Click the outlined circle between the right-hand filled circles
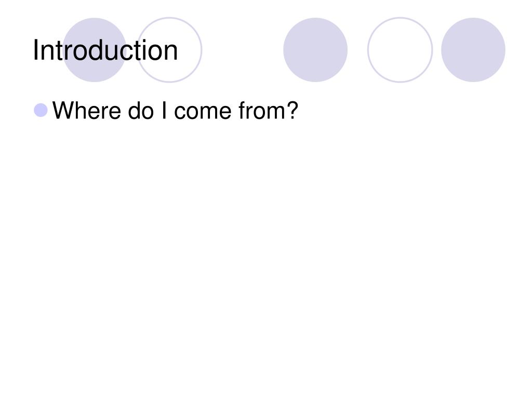The image size is (532, 399). click(x=400, y=50)
